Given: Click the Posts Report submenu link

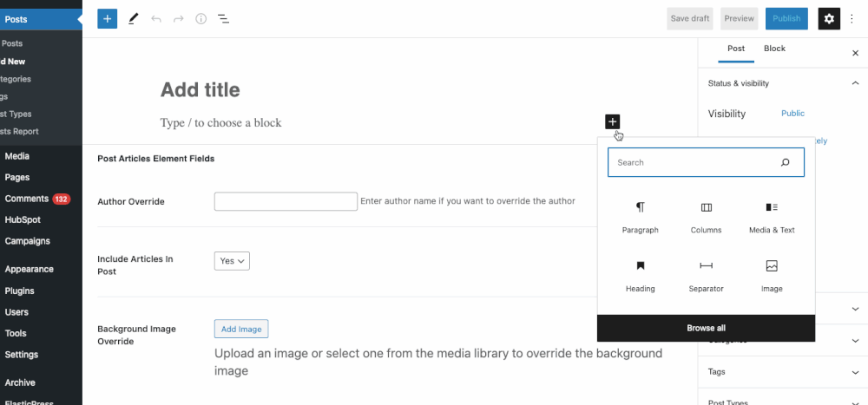Looking at the screenshot, I should pos(19,132).
